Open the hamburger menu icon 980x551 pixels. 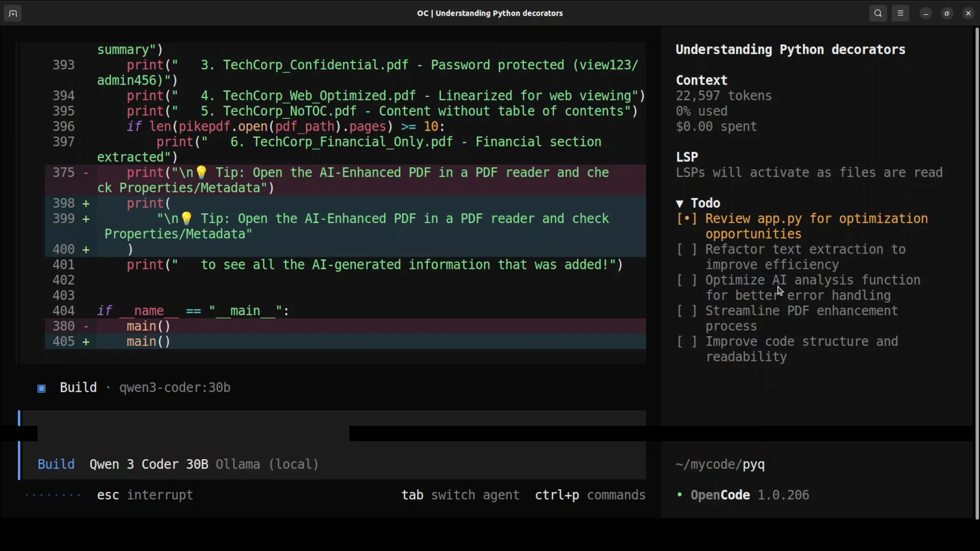[x=901, y=14]
